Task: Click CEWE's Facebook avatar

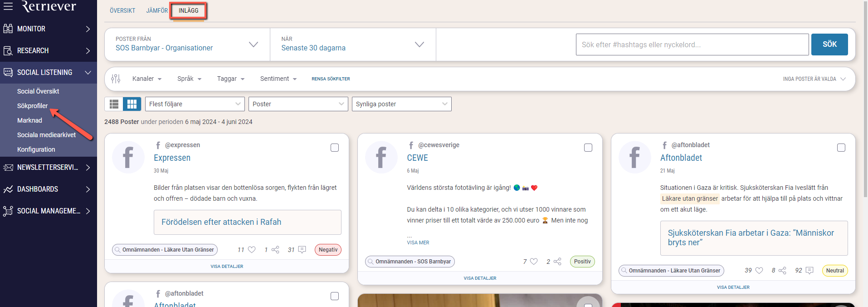Action: (381, 157)
